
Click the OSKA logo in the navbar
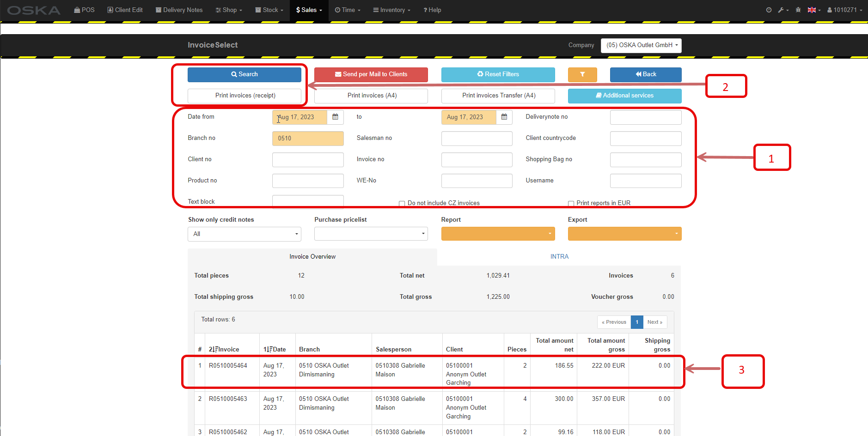click(34, 10)
